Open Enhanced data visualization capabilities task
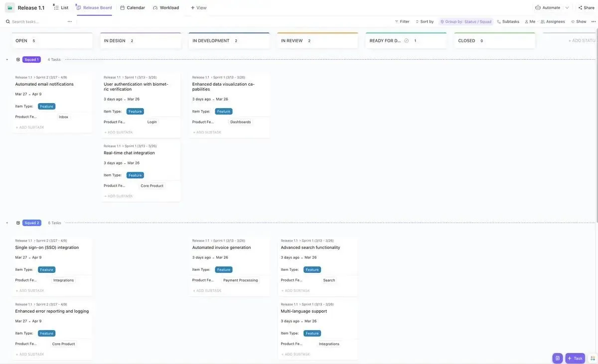This screenshot has height=364, width=598. [223, 87]
